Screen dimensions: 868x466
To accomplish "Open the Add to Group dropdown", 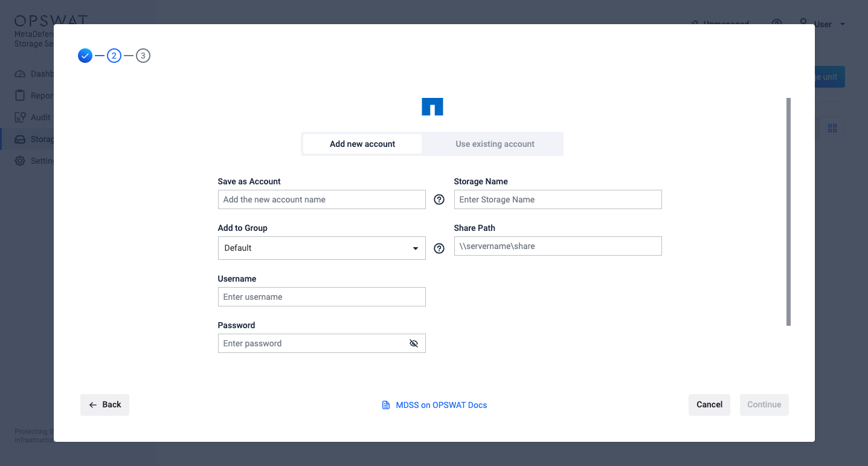I will tap(322, 248).
